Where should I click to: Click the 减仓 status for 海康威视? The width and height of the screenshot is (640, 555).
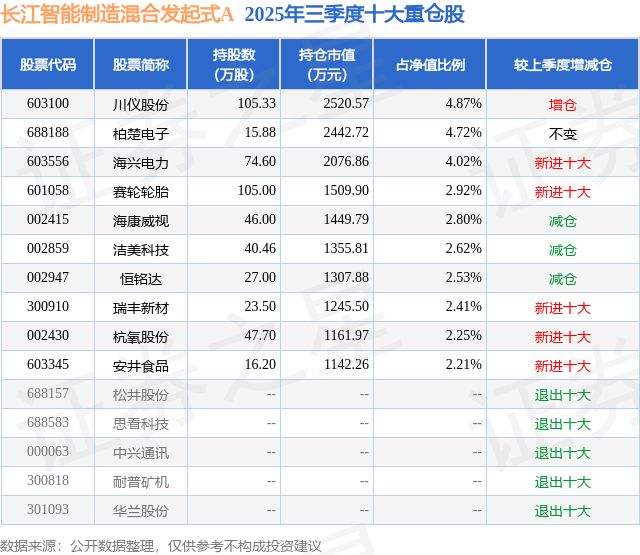click(x=562, y=221)
